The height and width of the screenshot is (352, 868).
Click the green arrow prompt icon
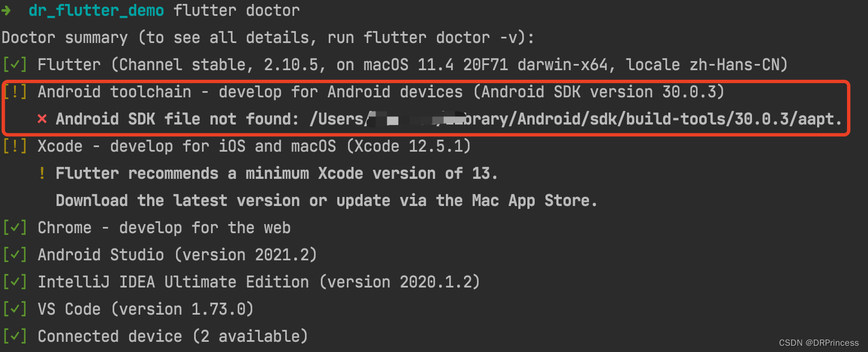(7, 10)
